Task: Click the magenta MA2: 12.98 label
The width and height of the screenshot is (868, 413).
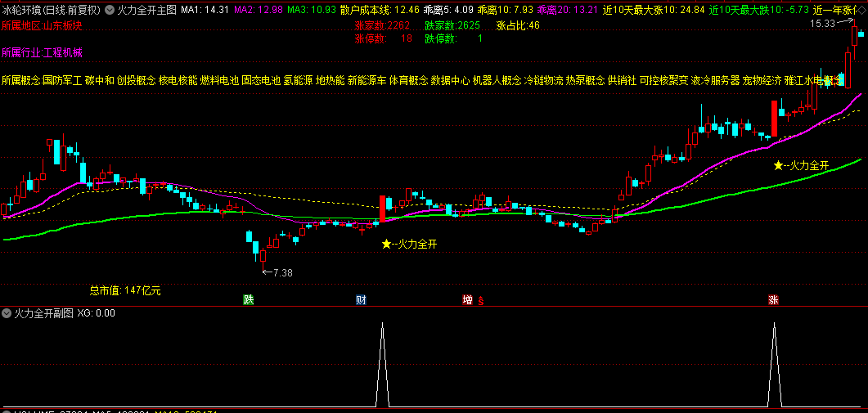Action: click(x=259, y=10)
